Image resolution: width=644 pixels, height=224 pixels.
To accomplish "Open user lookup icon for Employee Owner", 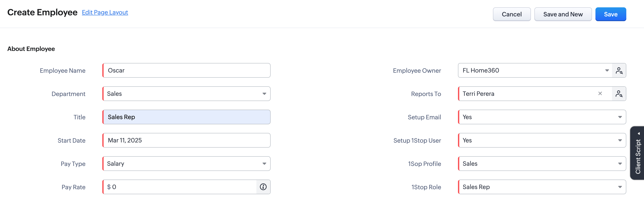I will pyautogui.click(x=619, y=71).
